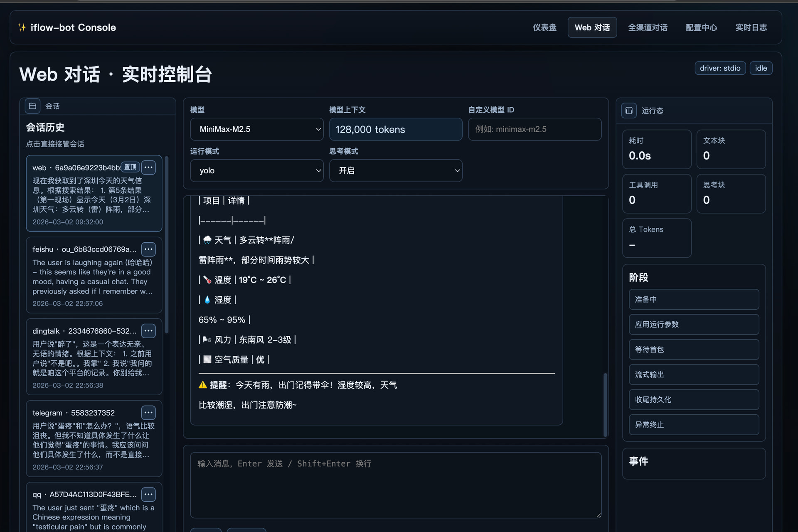Go to the 实时日志 tab
The image size is (798, 532).
tap(751, 27)
